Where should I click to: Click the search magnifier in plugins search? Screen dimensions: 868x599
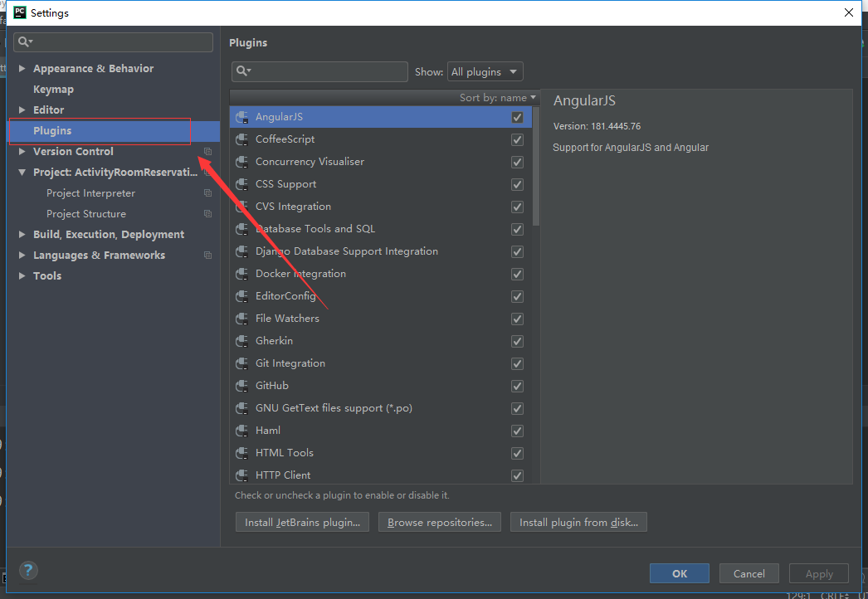[243, 71]
